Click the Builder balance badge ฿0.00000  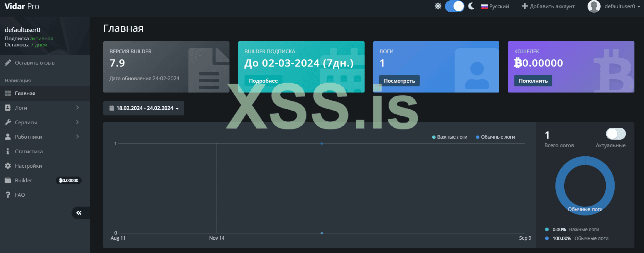click(69, 180)
